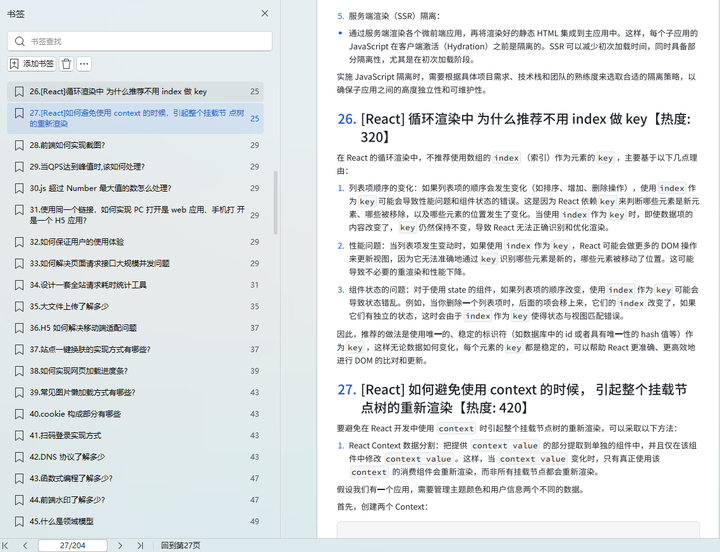Click bookmark icon of item 34

point(19,285)
